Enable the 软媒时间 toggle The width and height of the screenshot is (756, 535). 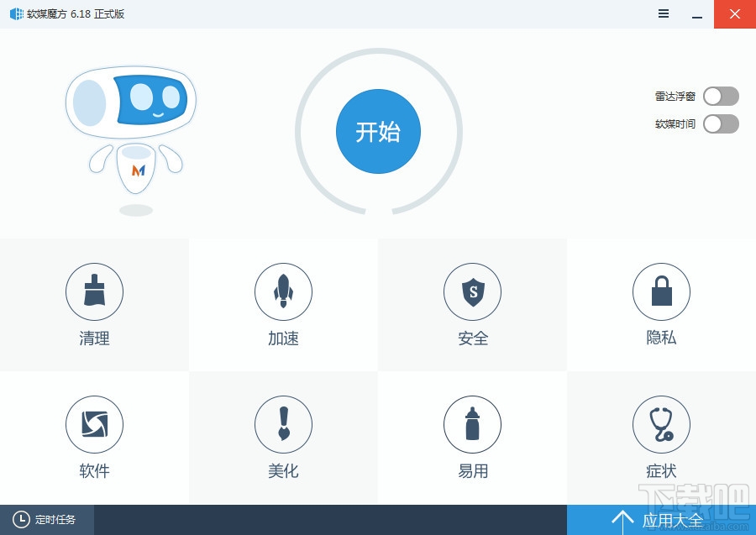[721, 123]
